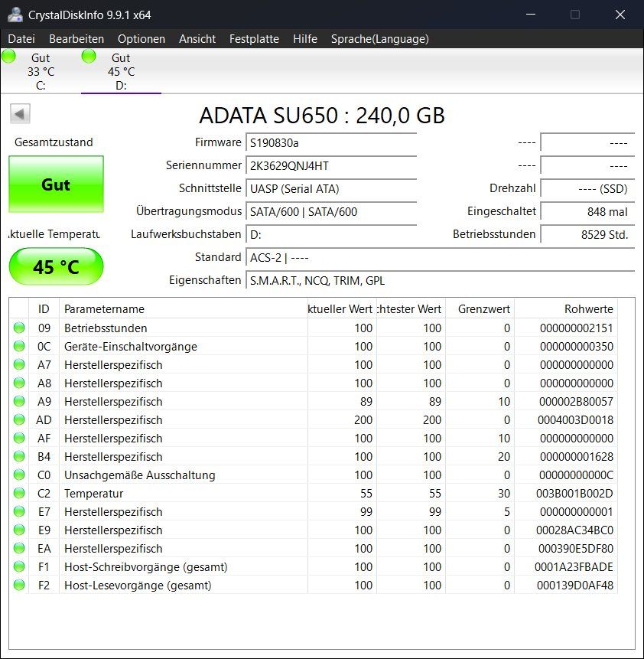Click the Übertragungsmodus field SATA/600
The image size is (644, 659).
(331, 211)
